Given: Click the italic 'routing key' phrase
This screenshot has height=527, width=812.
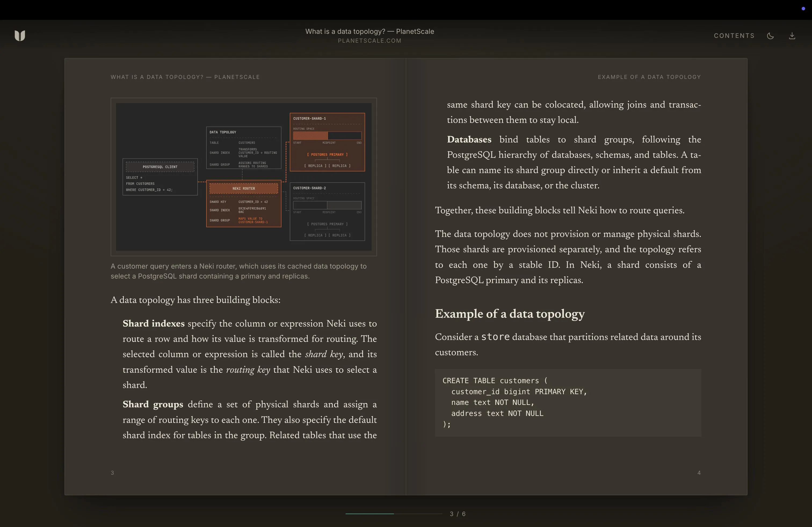Looking at the screenshot, I should coord(248,370).
